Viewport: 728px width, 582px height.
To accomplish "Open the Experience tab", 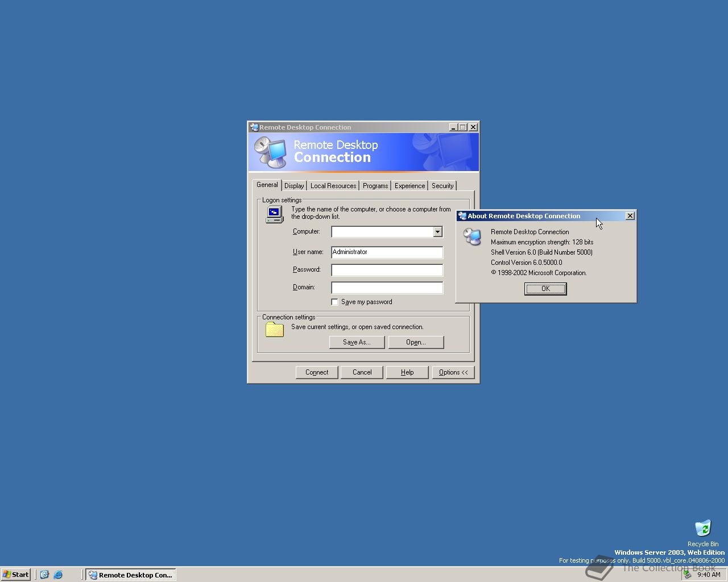I will 409,186.
